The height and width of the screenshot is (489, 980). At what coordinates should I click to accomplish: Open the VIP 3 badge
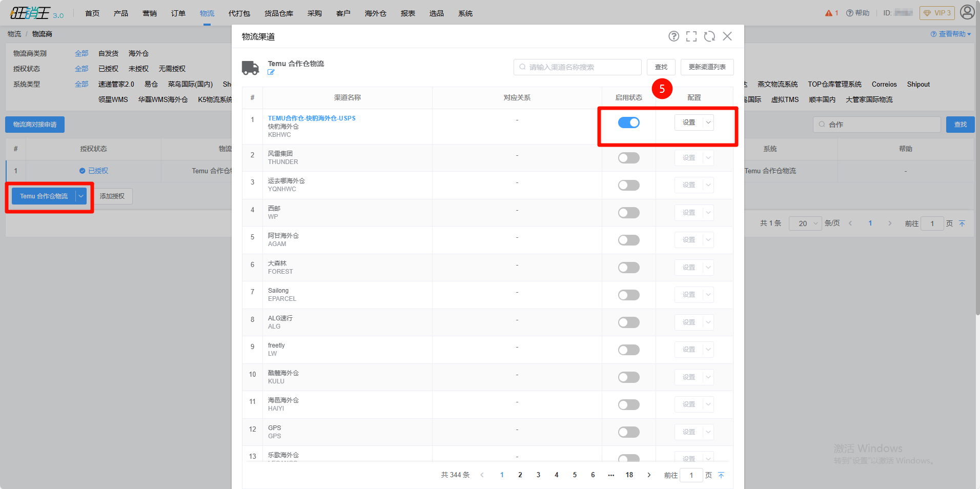click(937, 13)
